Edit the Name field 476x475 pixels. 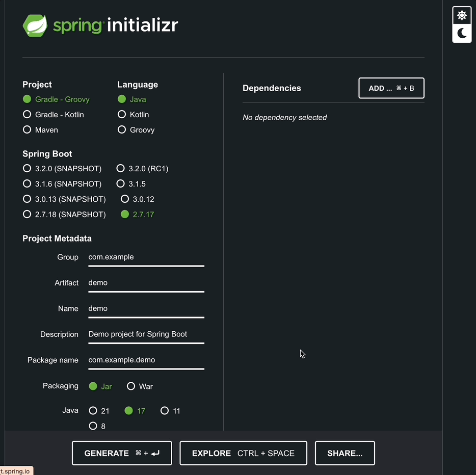point(146,309)
